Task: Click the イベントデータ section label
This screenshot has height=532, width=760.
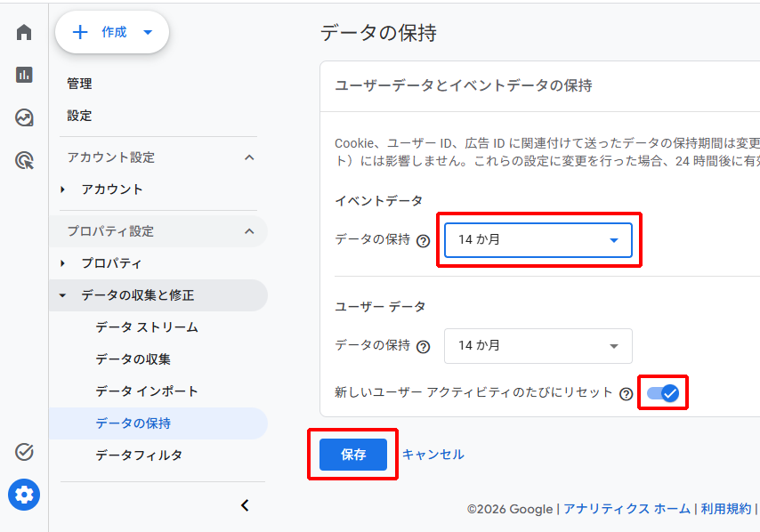Action: pos(379,200)
